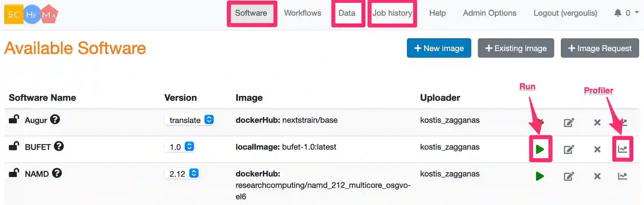644x205 pixels.
Task: Open the Augur version dropdown
Action: (x=189, y=120)
